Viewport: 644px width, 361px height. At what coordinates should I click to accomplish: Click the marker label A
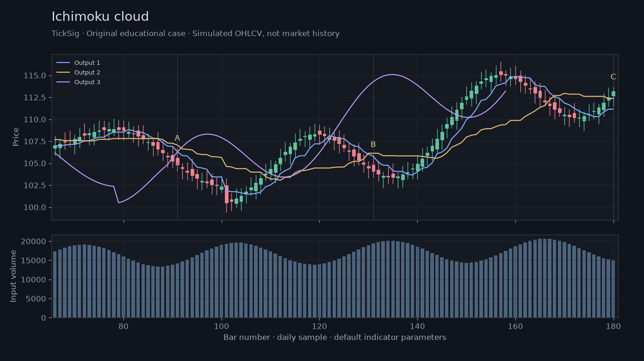177,138
